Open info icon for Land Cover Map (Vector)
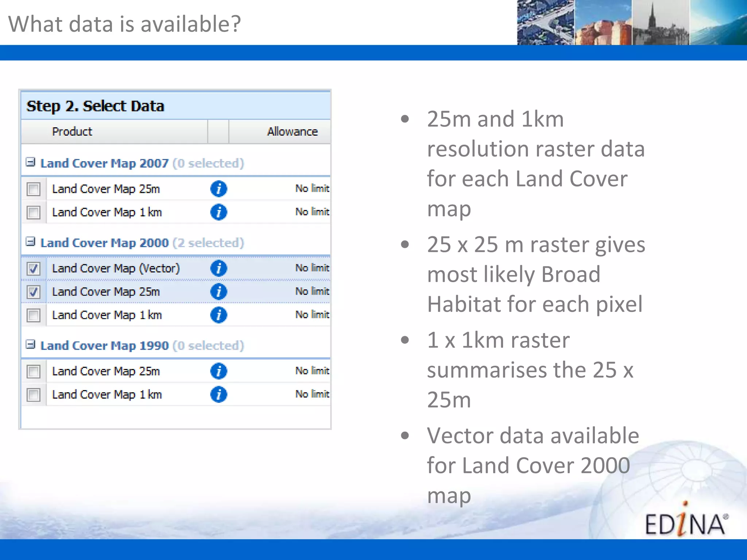This screenshot has height=560, width=747. point(218,268)
